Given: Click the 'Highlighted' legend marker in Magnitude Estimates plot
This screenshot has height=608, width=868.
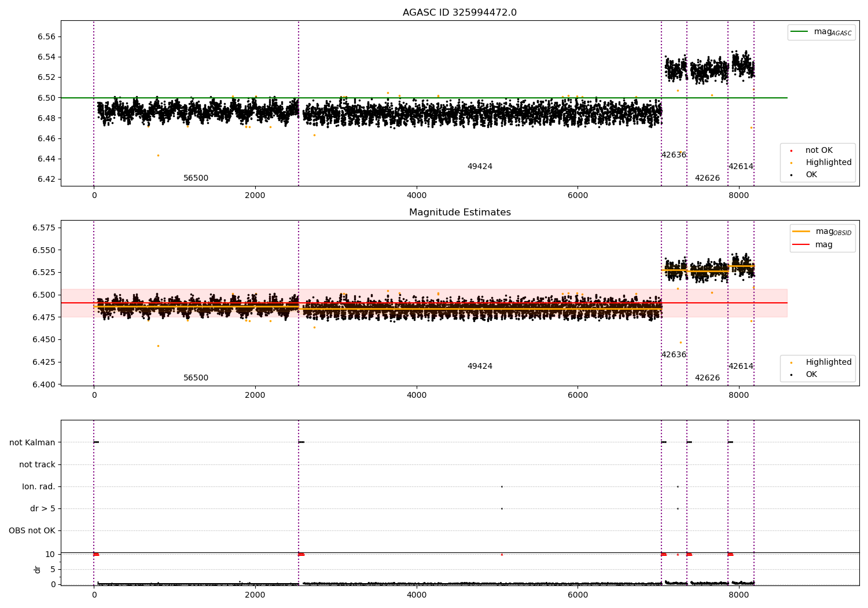Looking at the screenshot, I should [791, 362].
